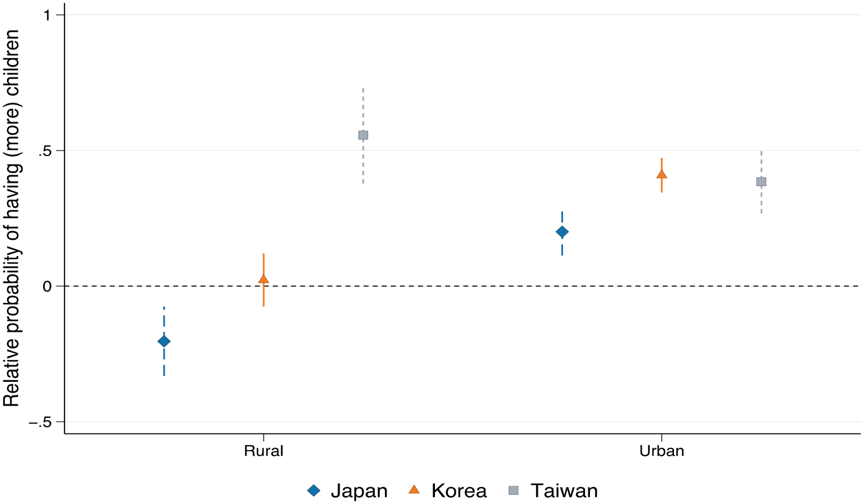Image resolution: width=864 pixels, height=504 pixels.
Task: Click the 0 tick label on y-axis
Action: [x=47, y=286]
